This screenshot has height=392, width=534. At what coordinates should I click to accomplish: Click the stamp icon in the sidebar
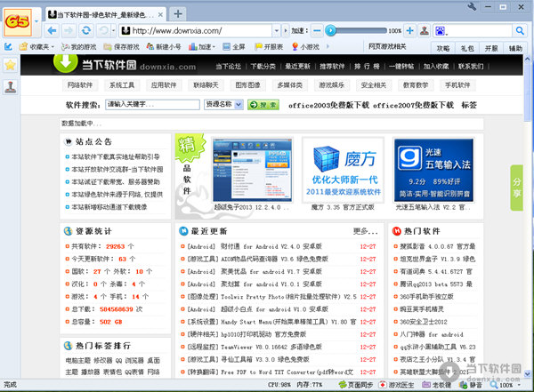(10, 87)
